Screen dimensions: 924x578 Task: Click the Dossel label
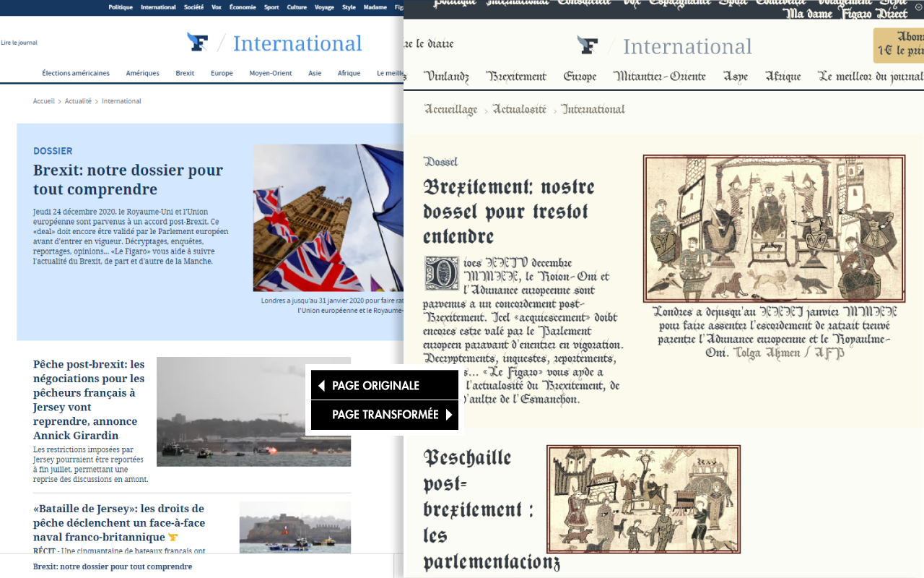click(x=440, y=162)
